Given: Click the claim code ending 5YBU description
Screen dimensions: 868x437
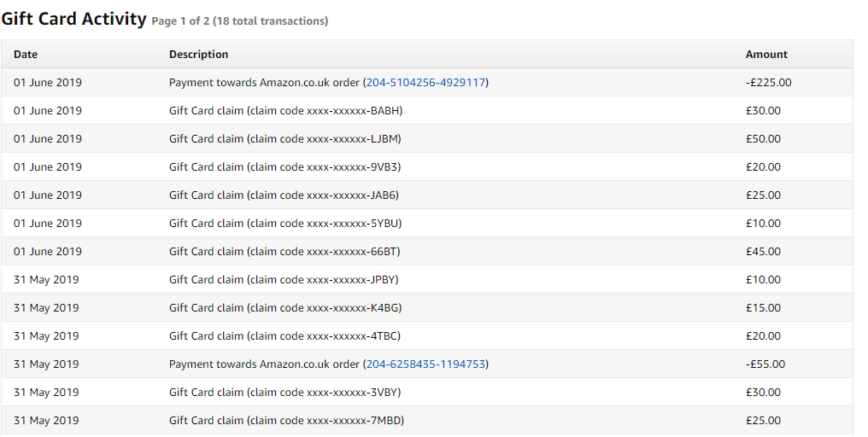Looking at the screenshot, I should [x=285, y=224].
